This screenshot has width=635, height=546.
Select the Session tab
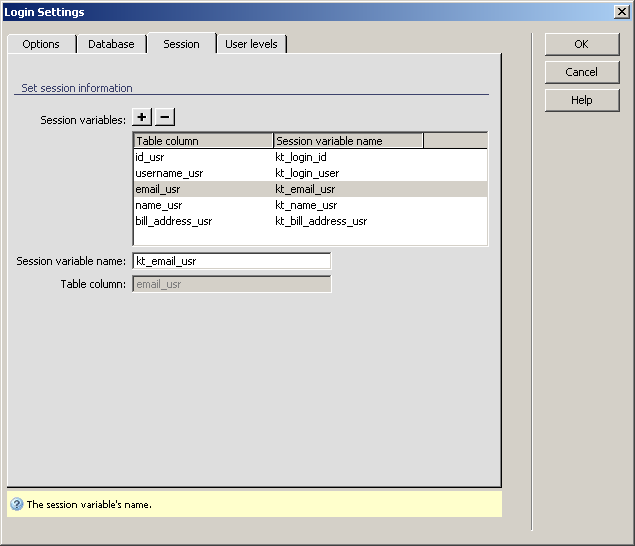click(181, 44)
